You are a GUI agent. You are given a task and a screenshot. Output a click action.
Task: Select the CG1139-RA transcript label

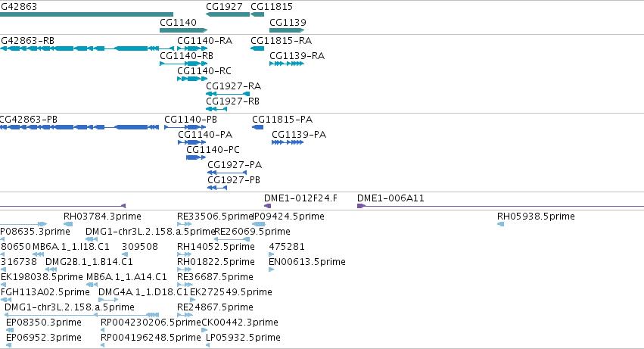tap(297, 55)
